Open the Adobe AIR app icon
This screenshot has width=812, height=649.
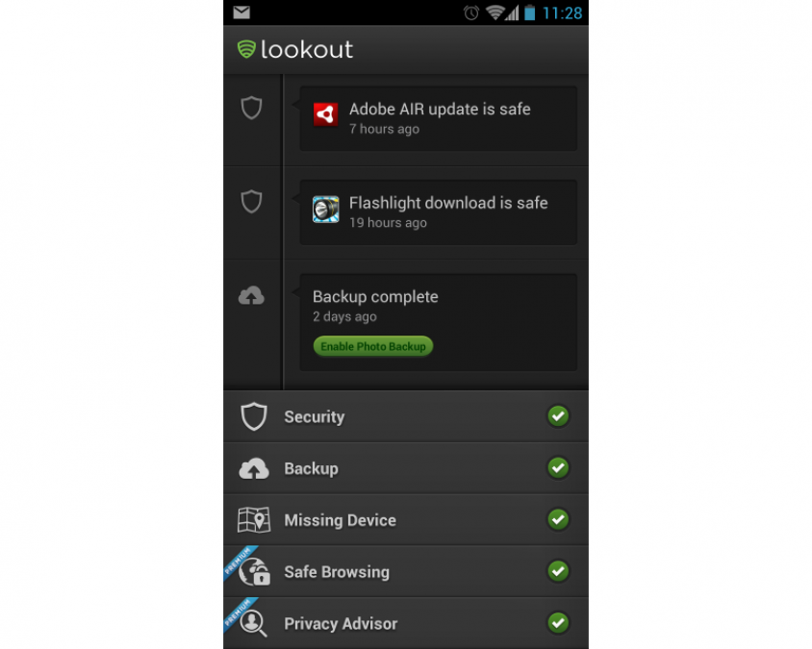(326, 114)
